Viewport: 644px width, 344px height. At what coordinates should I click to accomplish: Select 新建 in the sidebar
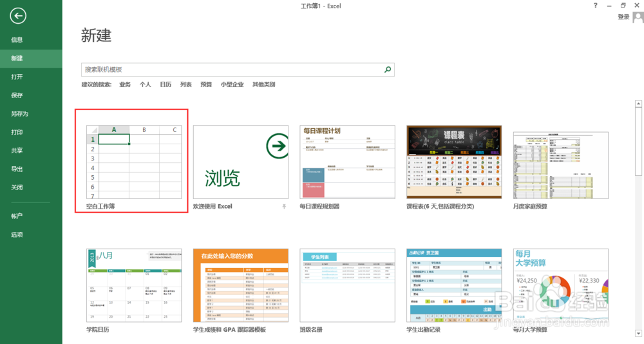[x=31, y=59]
